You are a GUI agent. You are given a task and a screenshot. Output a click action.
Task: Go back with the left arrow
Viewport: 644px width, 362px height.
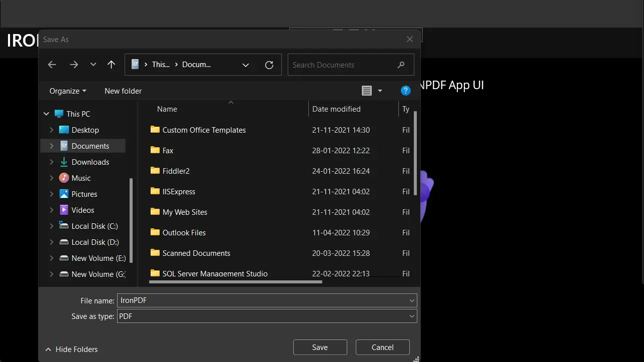pyautogui.click(x=52, y=65)
